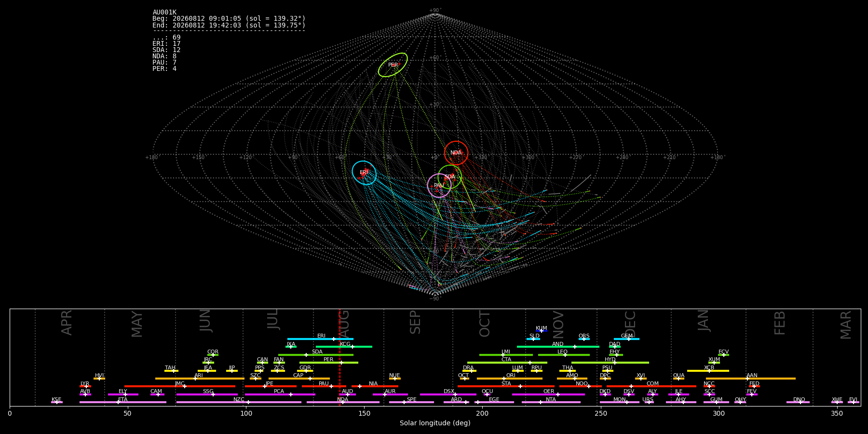Click the PER radiant circle marker
The width and height of the screenshot is (868, 434).
point(393,65)
